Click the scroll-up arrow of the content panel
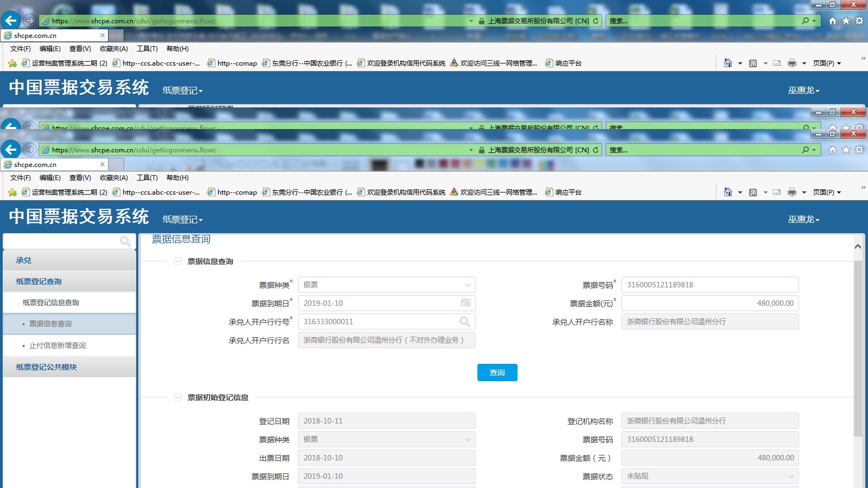Image resolution: width=868 pixels, height=488 pixels. pos(858,247)
